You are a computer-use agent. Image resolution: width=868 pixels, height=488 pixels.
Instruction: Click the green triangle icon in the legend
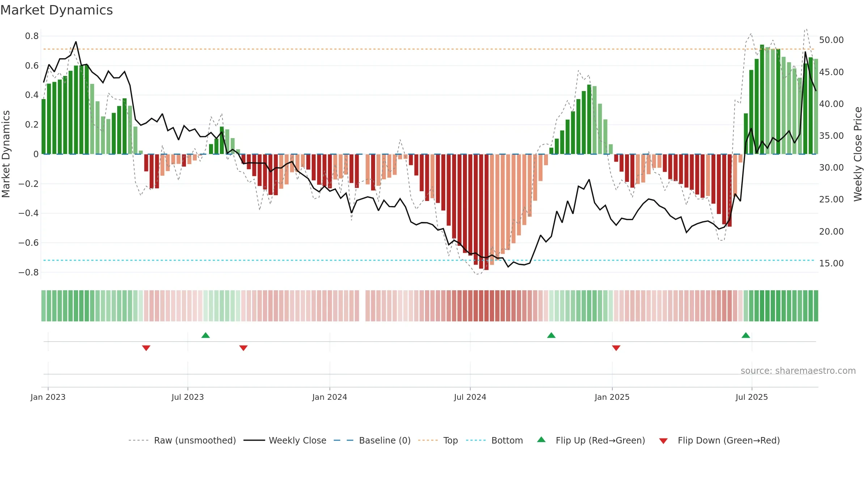coord(541,440)
